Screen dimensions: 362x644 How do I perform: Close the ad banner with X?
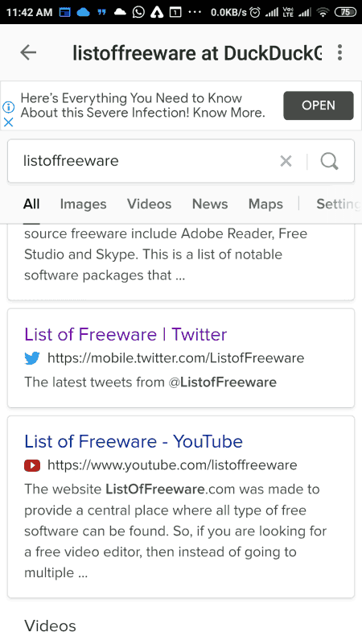pos(9,122)
